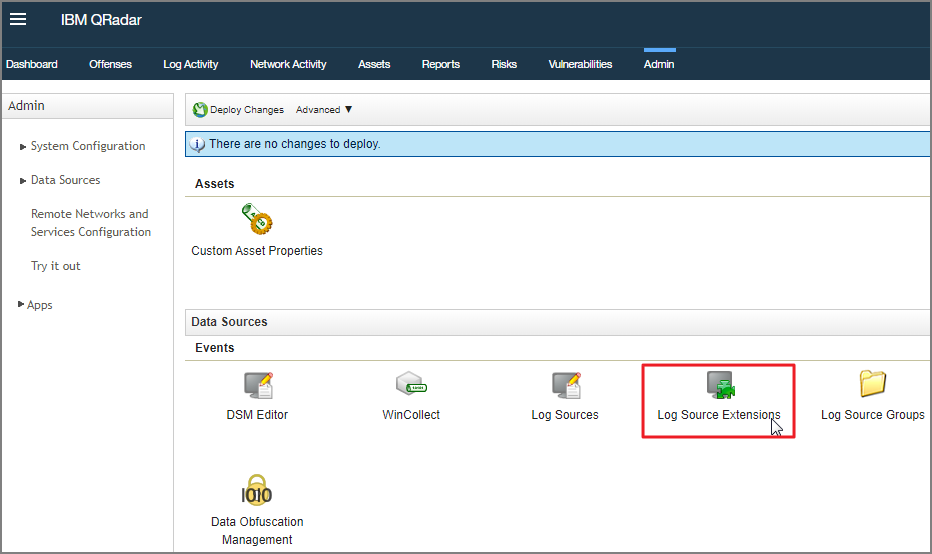Screen dimensions: 932x554
Task: Expand the Apps tree arrow
Action: click(x=21, y=304)
